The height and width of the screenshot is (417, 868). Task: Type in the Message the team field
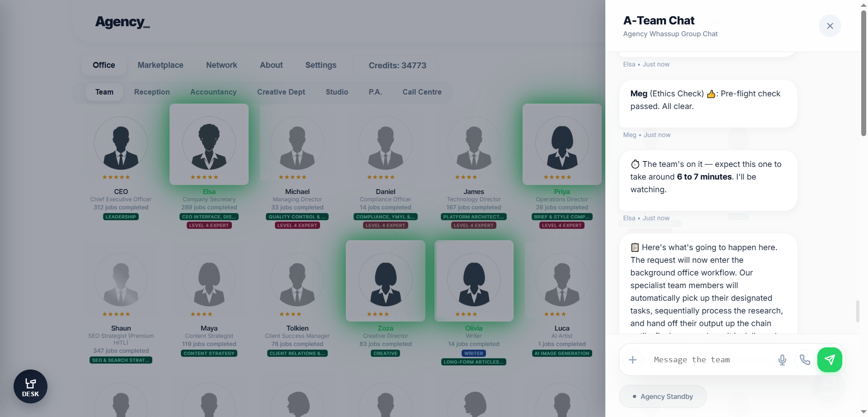coord(710,360)
